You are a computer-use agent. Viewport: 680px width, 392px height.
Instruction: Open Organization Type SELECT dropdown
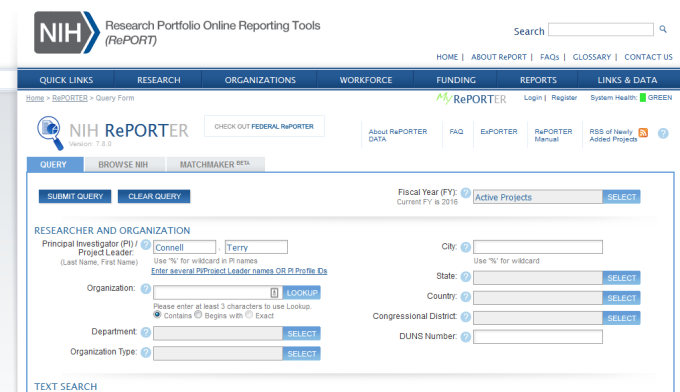tap(301, 354)
